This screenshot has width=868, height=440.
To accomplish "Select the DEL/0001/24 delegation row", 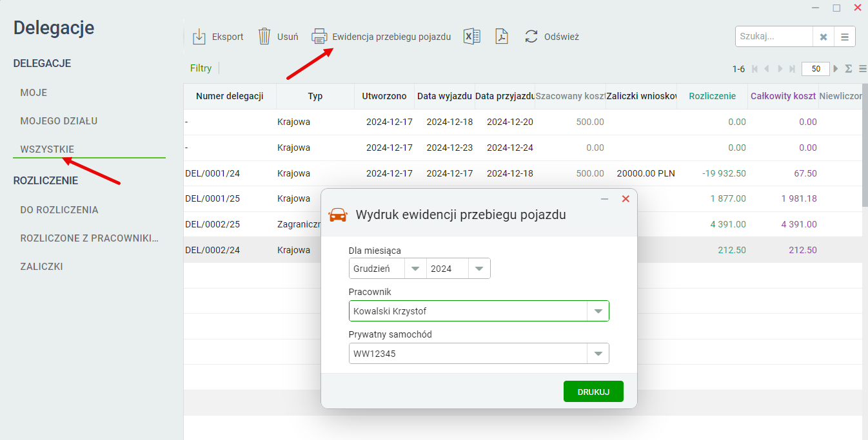I will [522, 173].
